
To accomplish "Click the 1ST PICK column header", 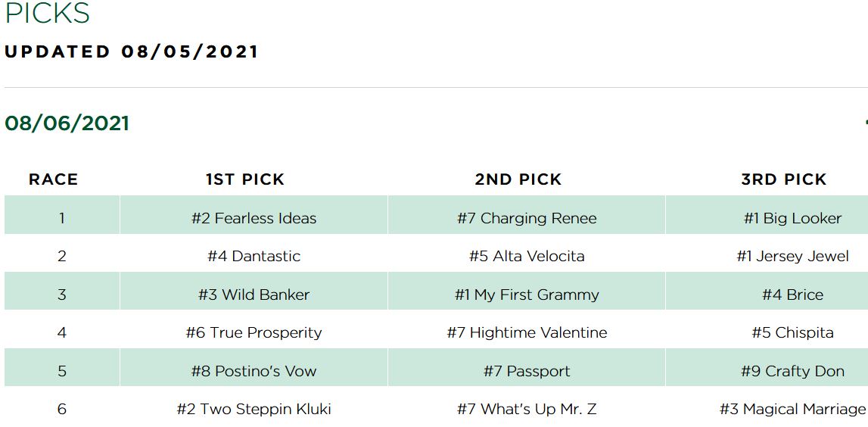I will (244, 179).
